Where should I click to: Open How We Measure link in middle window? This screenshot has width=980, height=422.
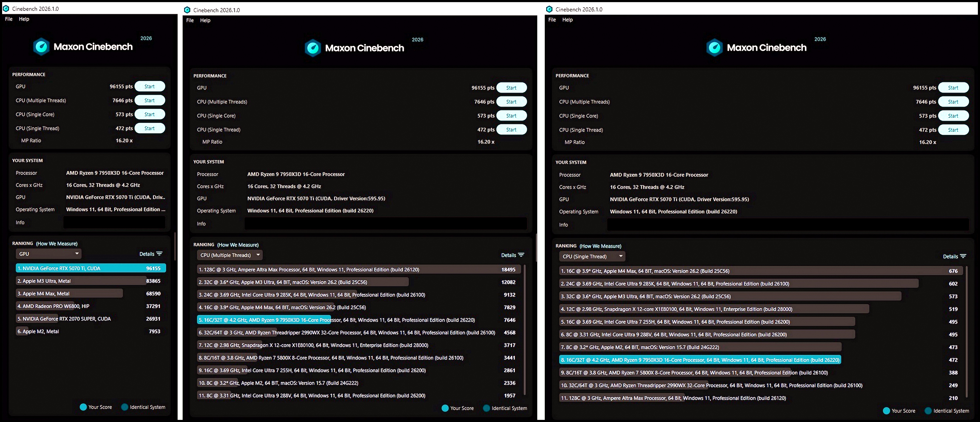[x=238, y=245]
